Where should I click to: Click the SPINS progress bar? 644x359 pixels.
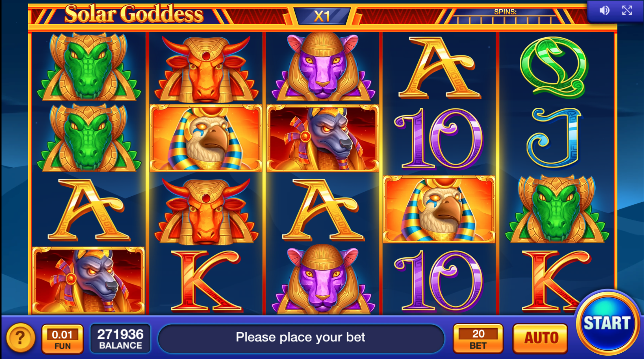point(505,17)
